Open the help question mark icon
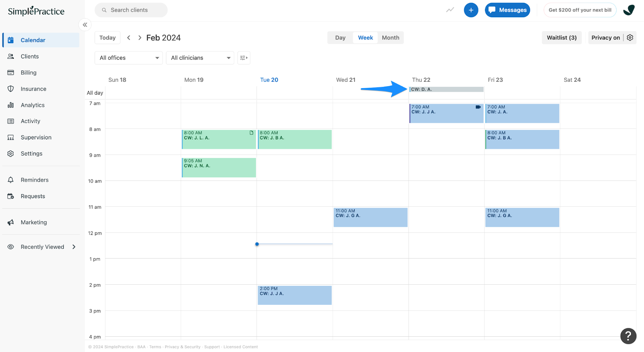 click(x=628, y=336)
